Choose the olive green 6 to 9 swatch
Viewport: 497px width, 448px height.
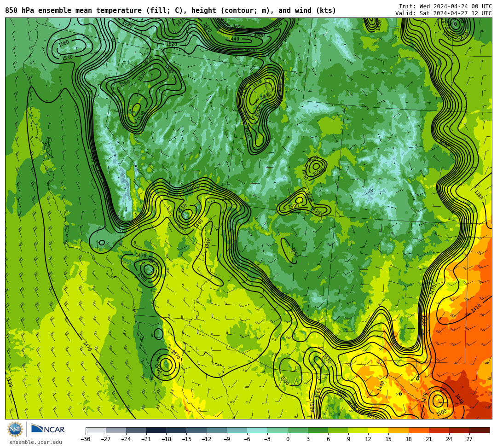coord(338,430)
